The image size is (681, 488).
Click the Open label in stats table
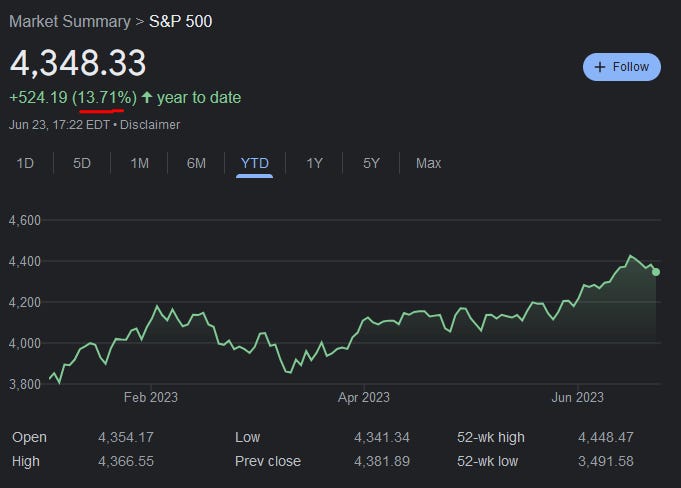pos(29,437)
